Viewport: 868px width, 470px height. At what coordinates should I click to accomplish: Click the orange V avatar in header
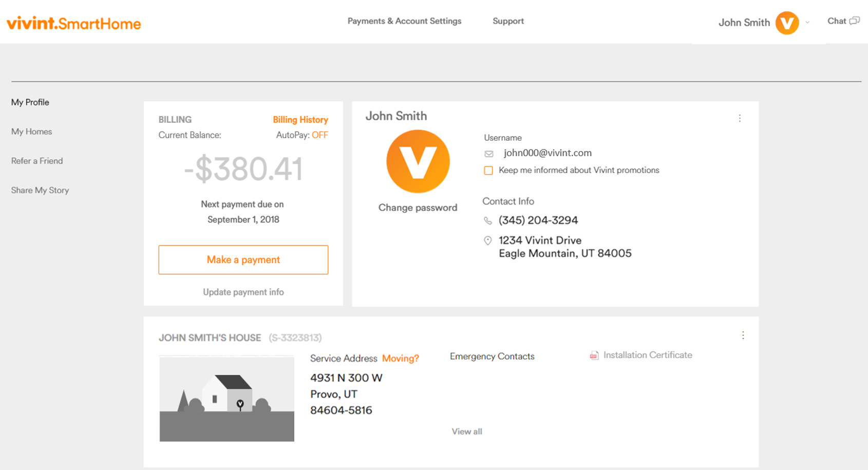click(x=786, y=23)
